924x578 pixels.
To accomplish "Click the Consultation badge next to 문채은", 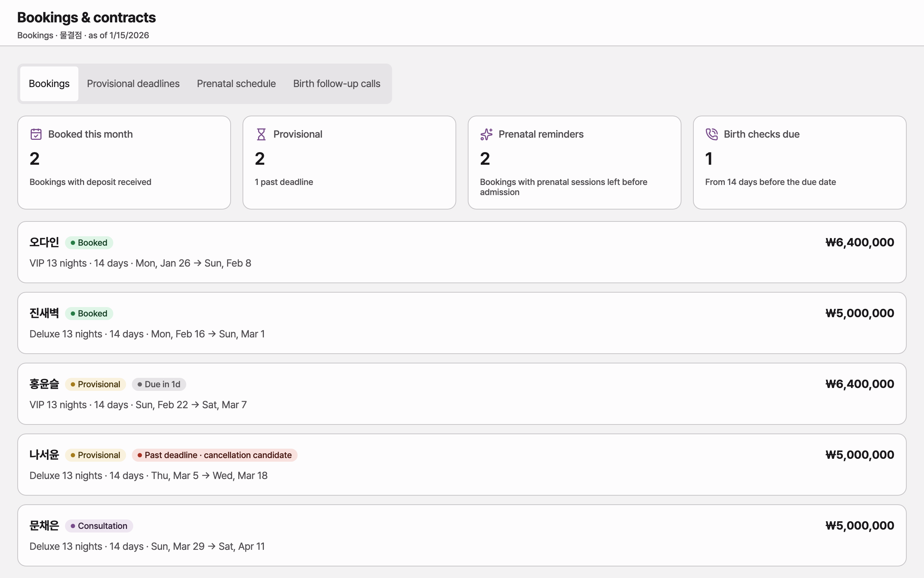I will 99,526.
